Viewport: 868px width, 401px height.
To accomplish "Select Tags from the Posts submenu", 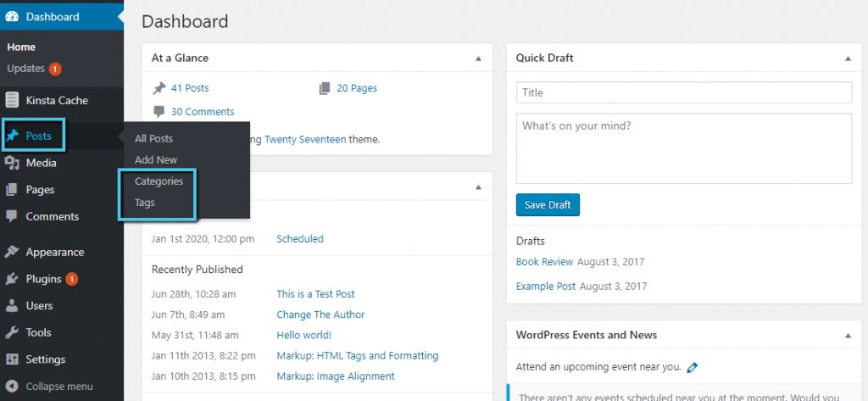I will [x=145, y=203].
